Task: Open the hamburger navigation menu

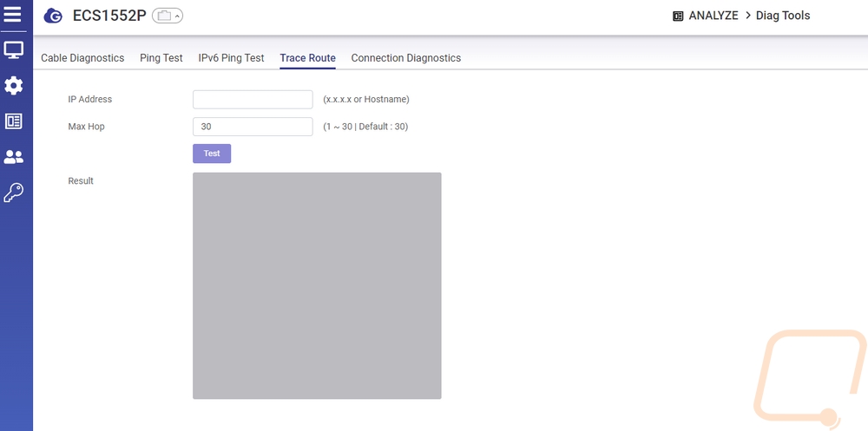Action: [x=13, y=15]
